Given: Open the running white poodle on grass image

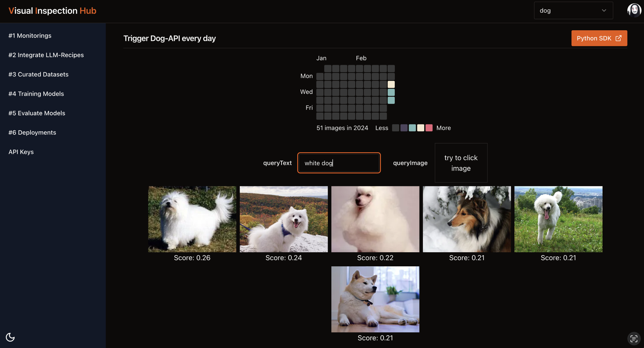Looking at the screenshot, I should point(558,219).
